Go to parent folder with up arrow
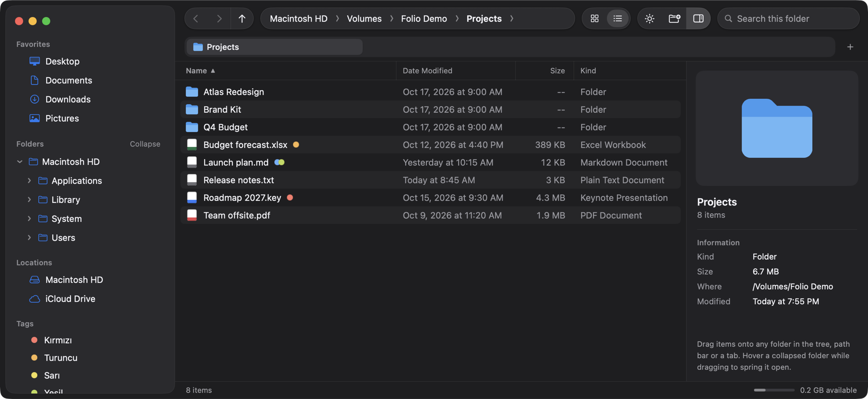Screen dimensions: 868x399 242,18
